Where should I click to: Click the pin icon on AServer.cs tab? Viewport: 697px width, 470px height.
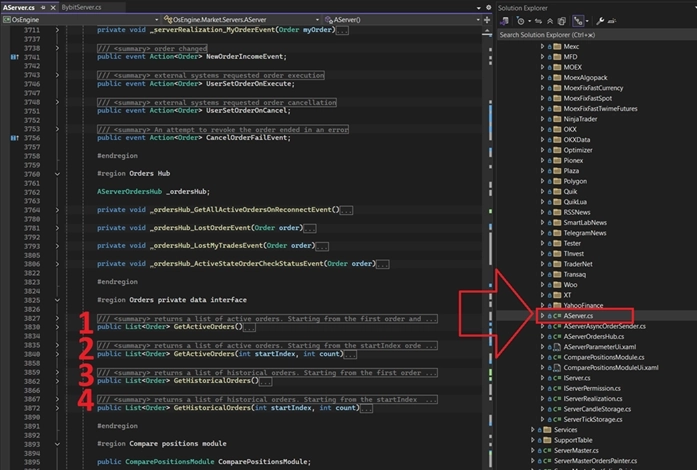(43, 6)
